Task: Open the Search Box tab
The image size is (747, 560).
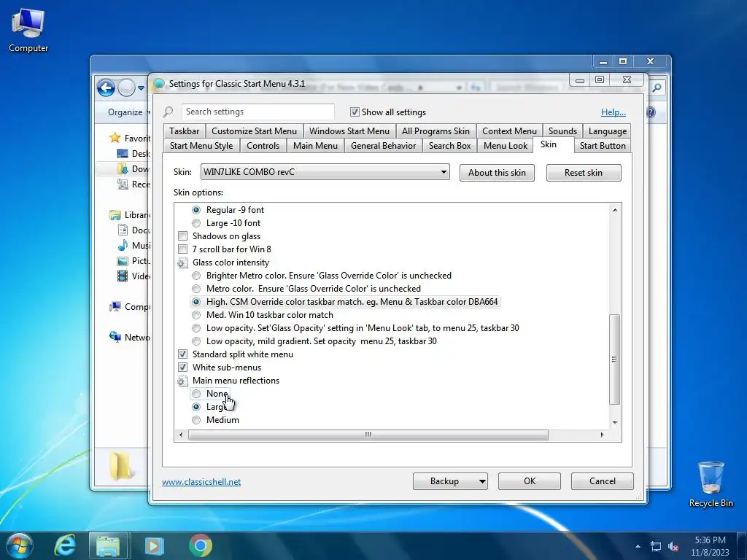Action: click(x=449, y=146)
